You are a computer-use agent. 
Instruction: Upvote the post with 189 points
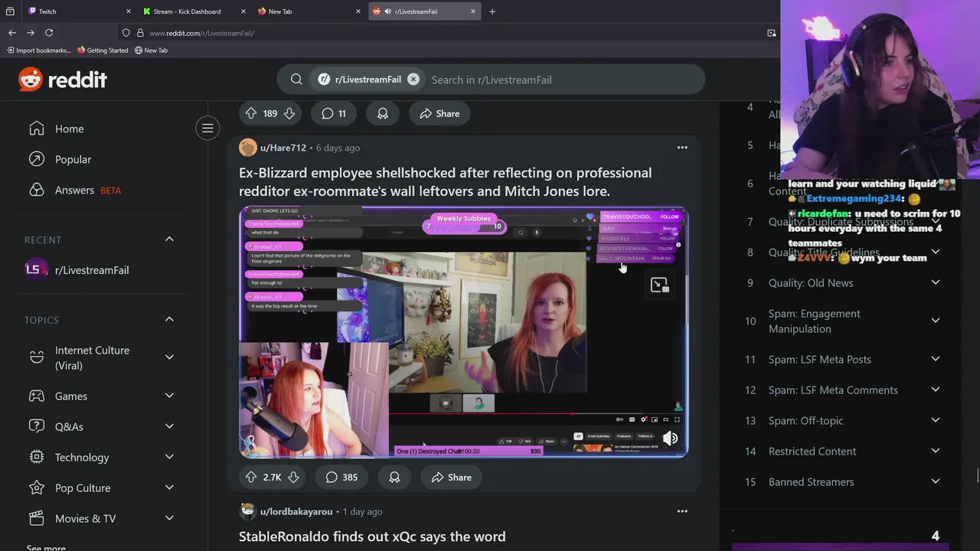(x=251, y=113)
